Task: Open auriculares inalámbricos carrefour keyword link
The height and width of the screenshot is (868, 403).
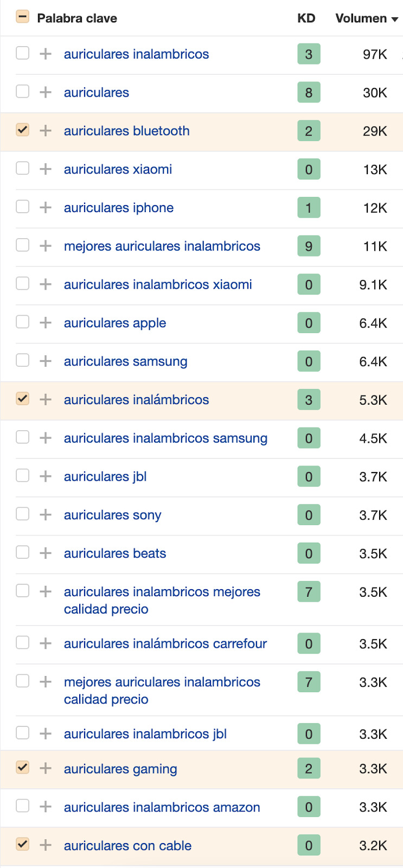Action: coord(165,643)
